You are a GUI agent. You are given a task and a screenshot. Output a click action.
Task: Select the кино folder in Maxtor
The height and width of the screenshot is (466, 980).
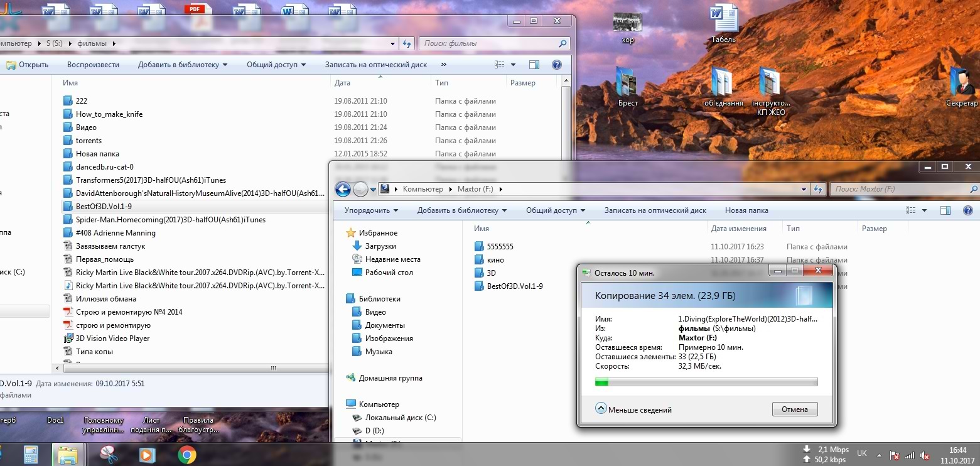(495, 260)
